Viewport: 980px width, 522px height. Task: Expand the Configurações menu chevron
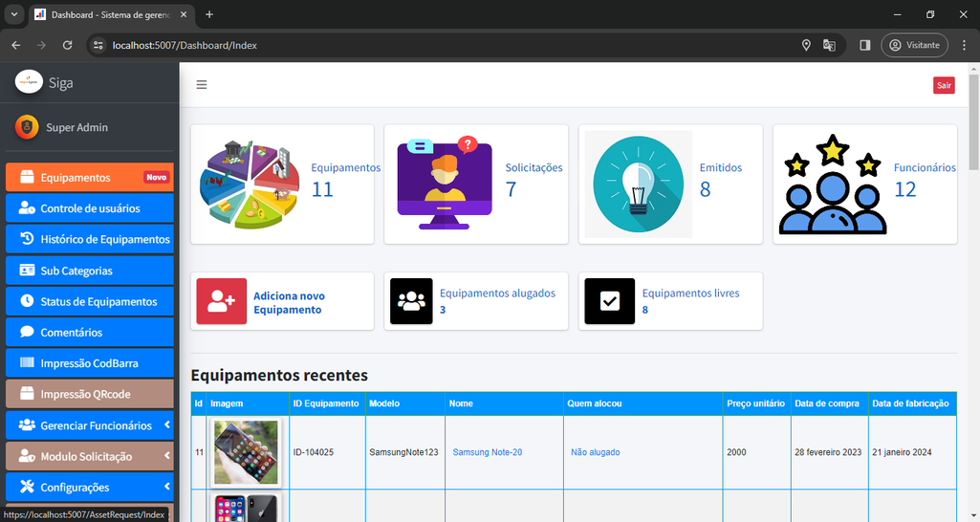[x=167, y=487]
